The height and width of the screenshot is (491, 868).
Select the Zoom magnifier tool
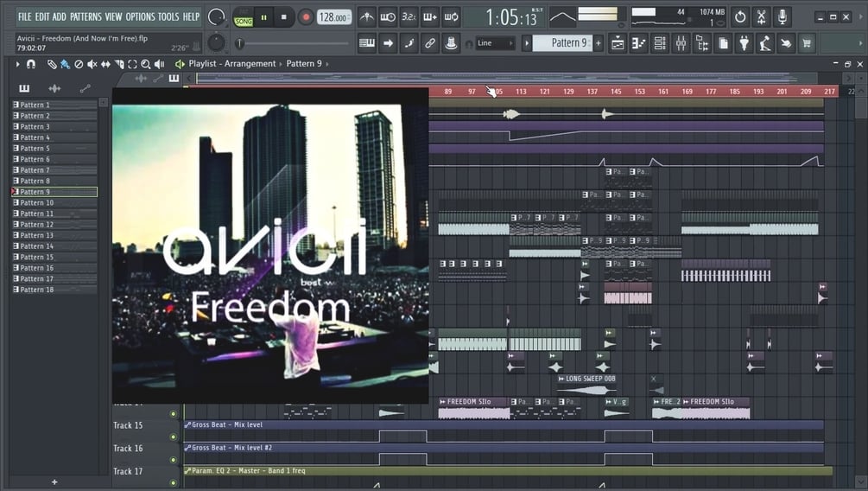click(x=146, y=64)
